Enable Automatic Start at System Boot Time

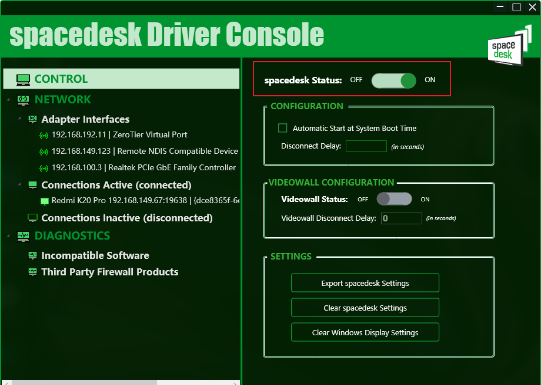283,128
